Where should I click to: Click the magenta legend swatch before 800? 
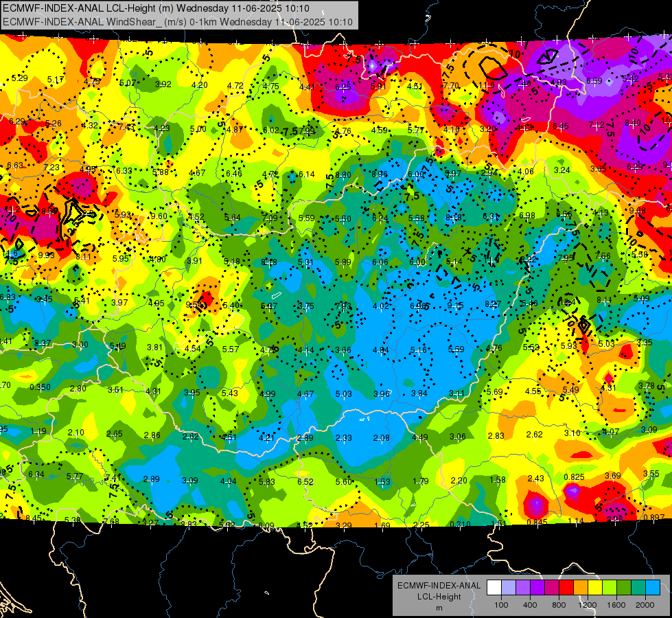point(552,588)
